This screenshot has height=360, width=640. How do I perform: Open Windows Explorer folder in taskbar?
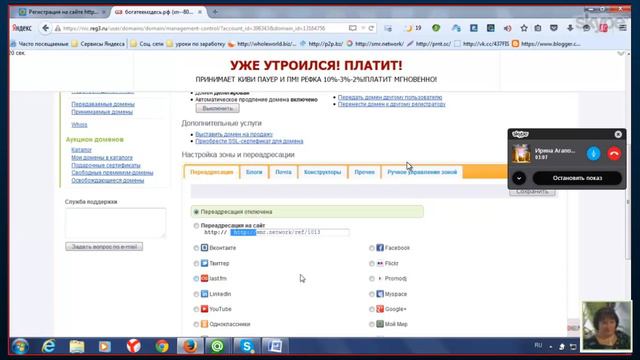[77, 346]
